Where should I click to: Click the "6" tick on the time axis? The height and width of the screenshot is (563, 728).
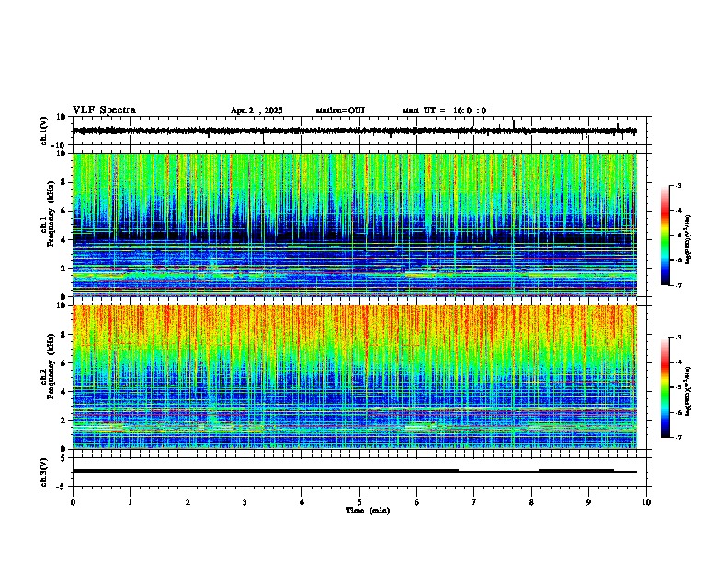point(417,502)
